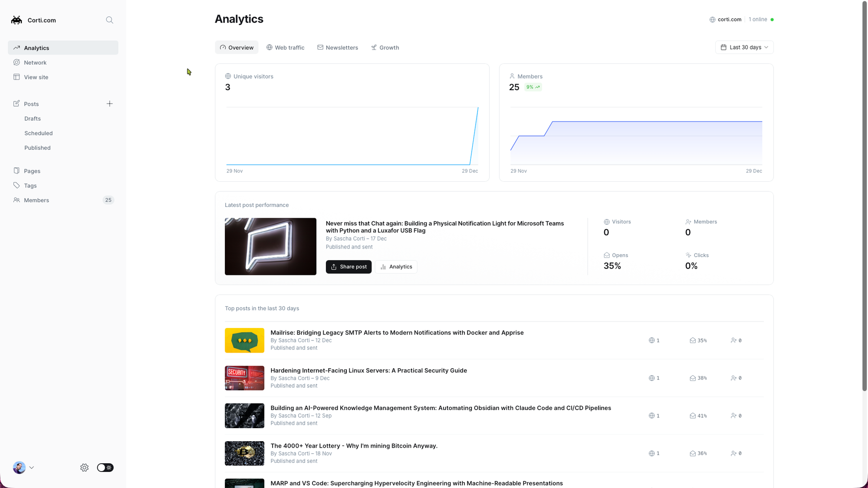Image resolution: width=868 pixels, height=488 pixels.
Task: Open Analytics for the latest post
Action: point(396,266)
